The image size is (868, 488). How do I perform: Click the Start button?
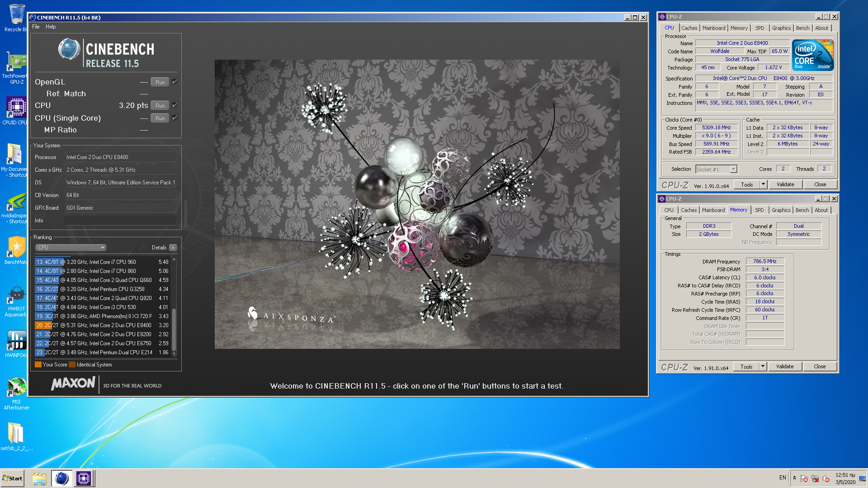[x=12, y=479]
